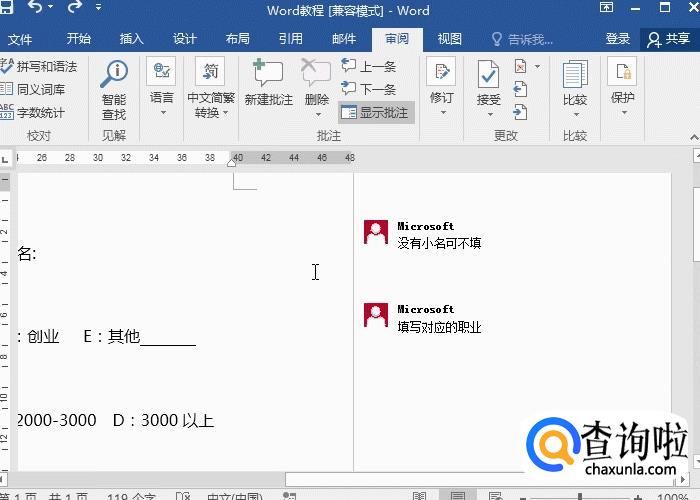Open the 文件 menu
This screenshot has width=700, height=500.
20,39
